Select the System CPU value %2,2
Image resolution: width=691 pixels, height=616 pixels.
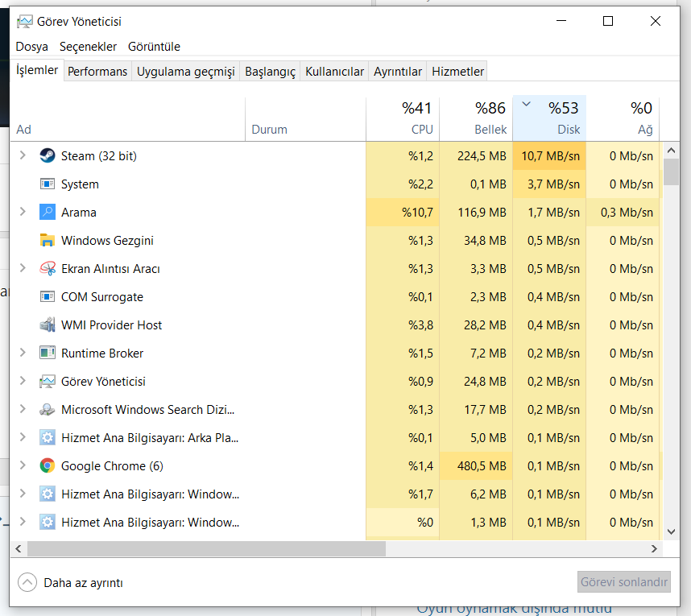tap(403, 184)
